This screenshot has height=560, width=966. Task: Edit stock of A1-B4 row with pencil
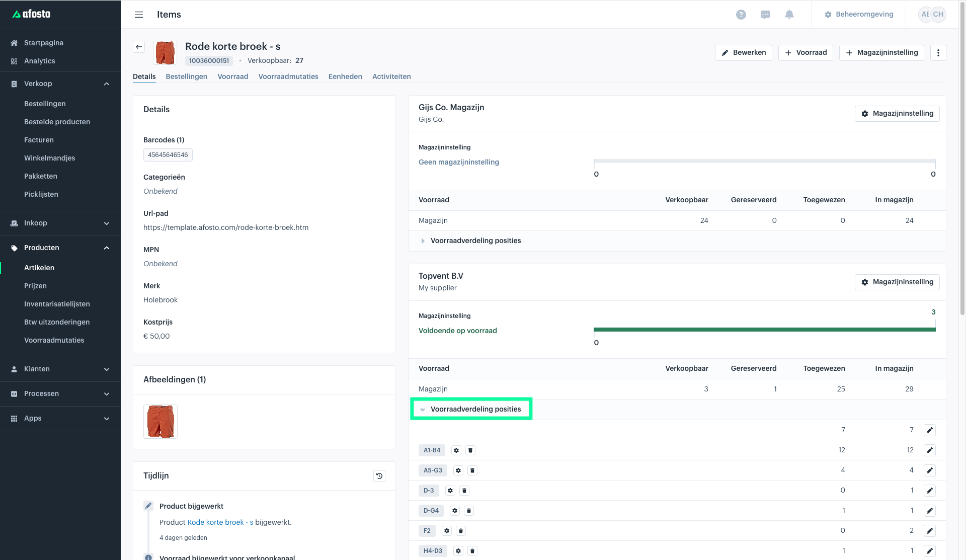930,450
